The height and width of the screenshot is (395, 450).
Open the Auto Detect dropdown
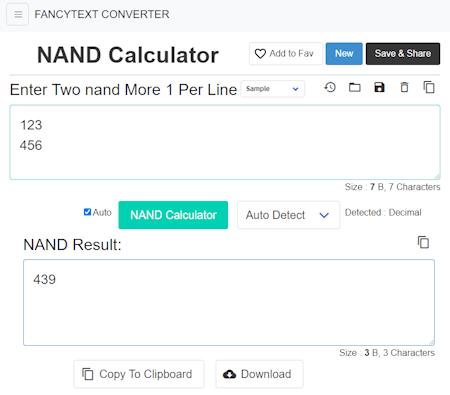(x=289, y=215)
